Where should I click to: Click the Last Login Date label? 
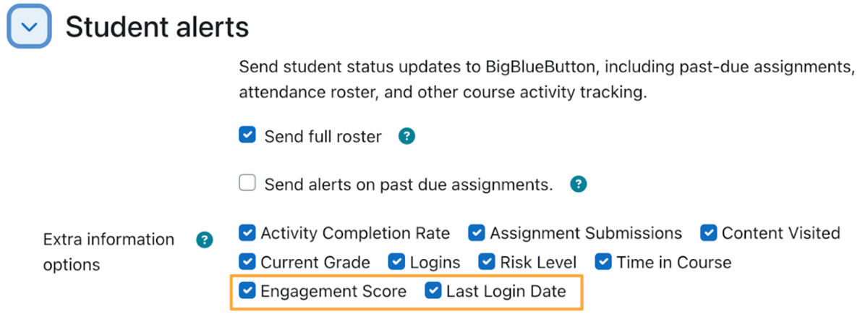pyautogui.click(x=506, y=292)
